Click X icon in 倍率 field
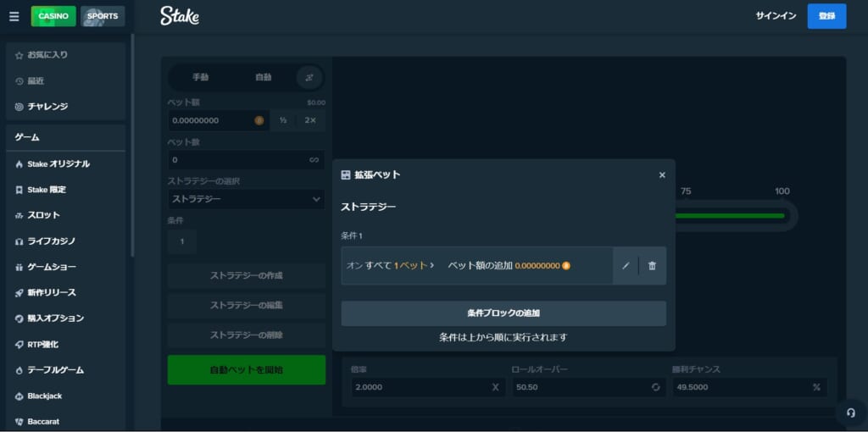This screenshot has height=432, width=868. (x=495, y=387)
